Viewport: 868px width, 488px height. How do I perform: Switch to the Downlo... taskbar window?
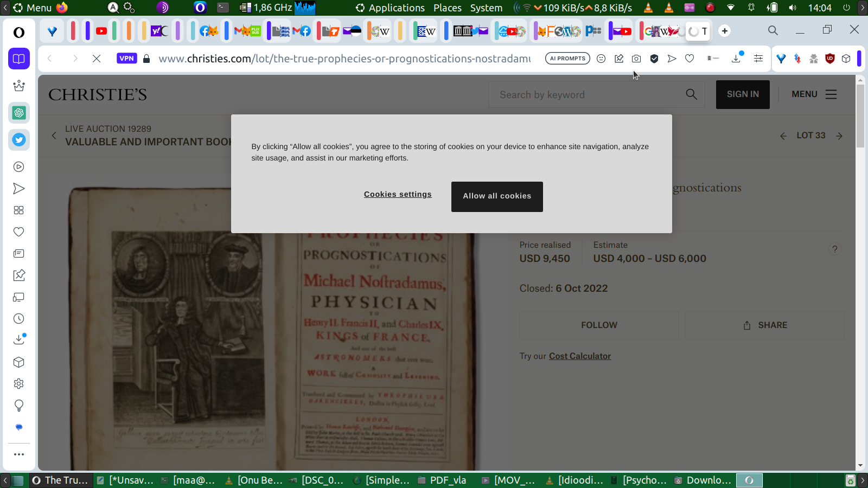(704, 480)
